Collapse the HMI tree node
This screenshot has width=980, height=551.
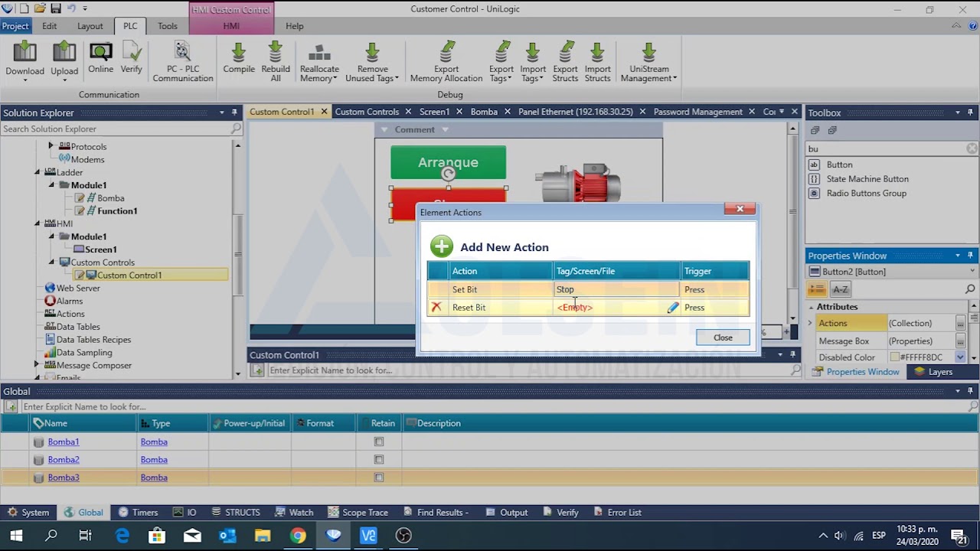(x=38, y=223)
